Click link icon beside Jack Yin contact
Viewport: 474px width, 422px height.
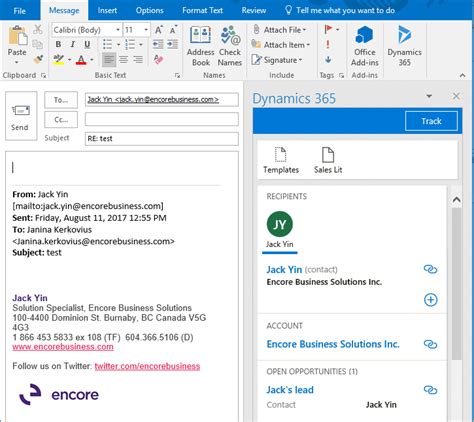(430, 269)
